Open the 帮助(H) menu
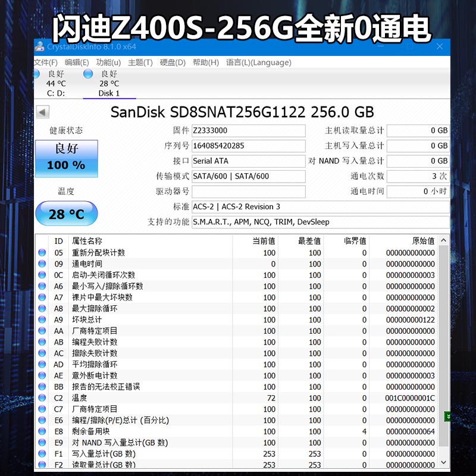The width and height of the screenshot is (476, 476). coord(205,62)
